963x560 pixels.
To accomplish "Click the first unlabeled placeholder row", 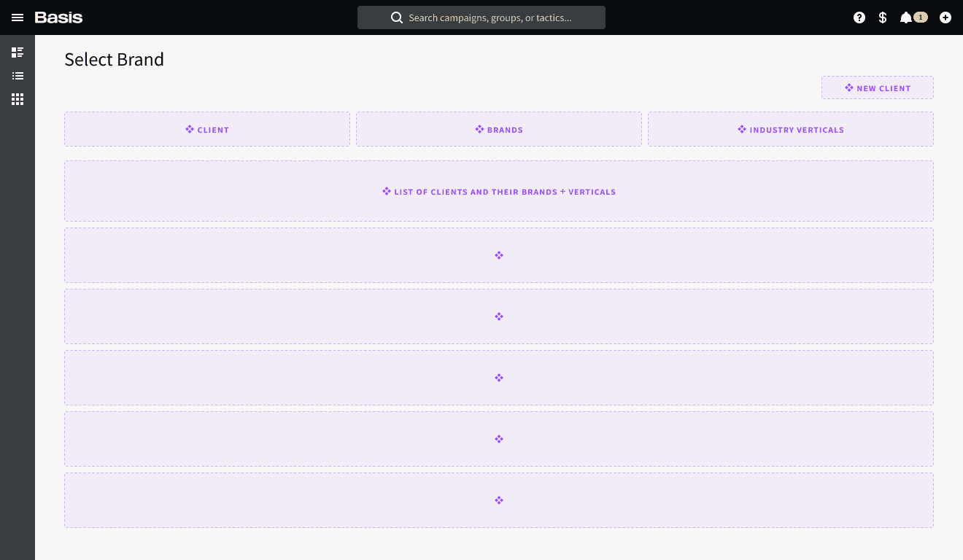I will click(499, 255).
